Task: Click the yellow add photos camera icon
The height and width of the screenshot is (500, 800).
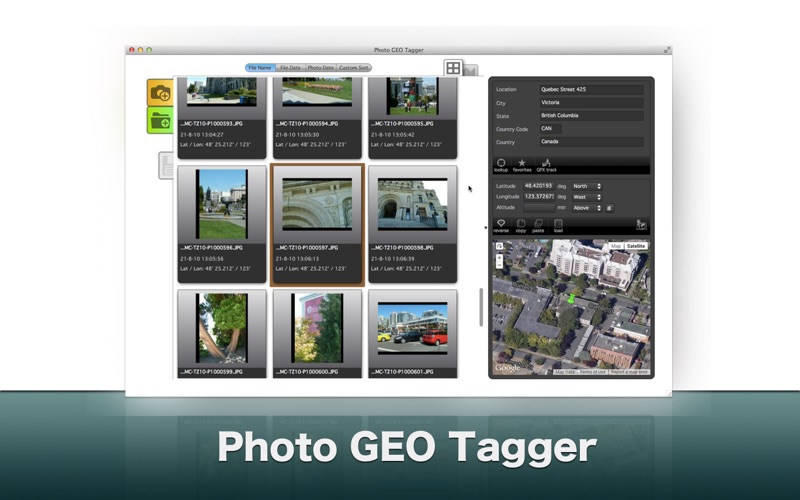Action: [160, 92]
